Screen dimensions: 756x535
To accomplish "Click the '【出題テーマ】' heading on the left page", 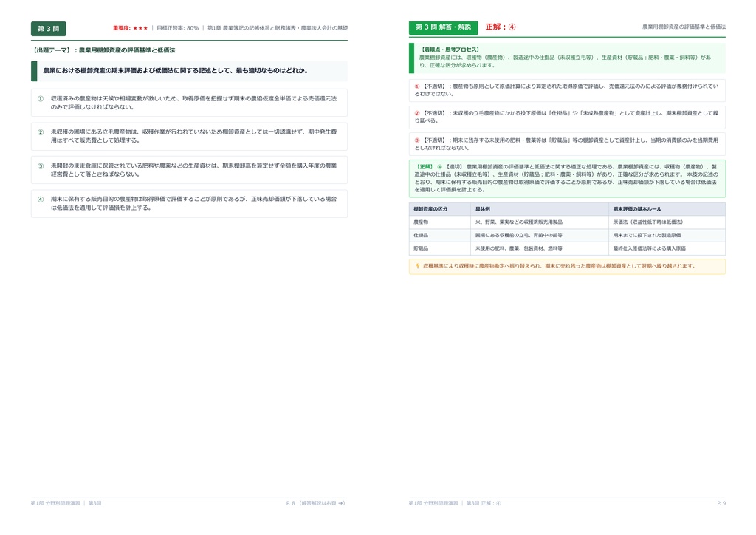I will (51, 50).
